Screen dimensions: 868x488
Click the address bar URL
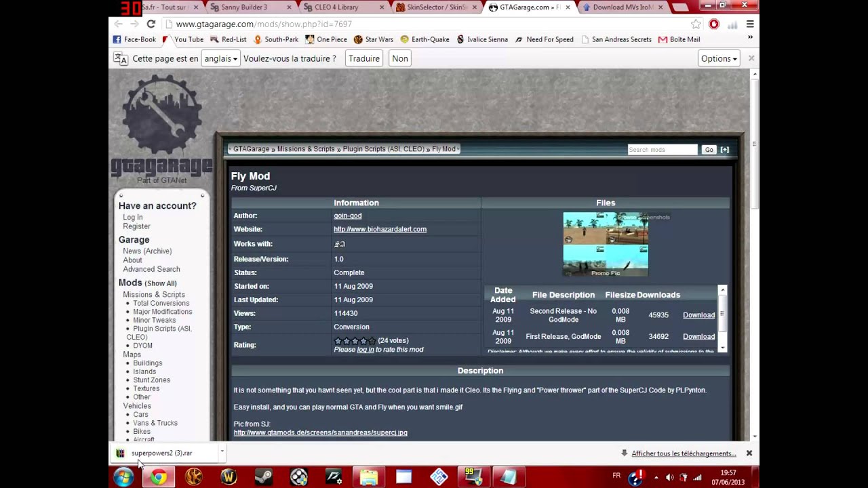pyautogui.click(x=264, y=24)
